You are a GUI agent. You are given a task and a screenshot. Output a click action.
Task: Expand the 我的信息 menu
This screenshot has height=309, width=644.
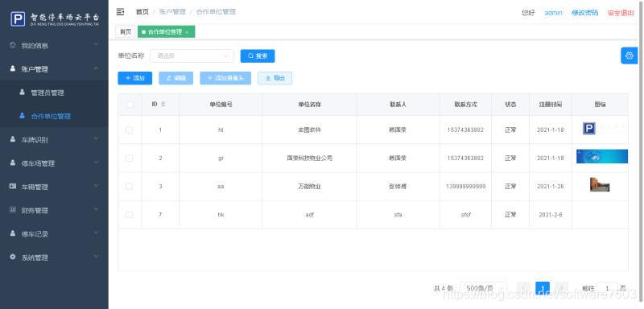tap(54, 45)
